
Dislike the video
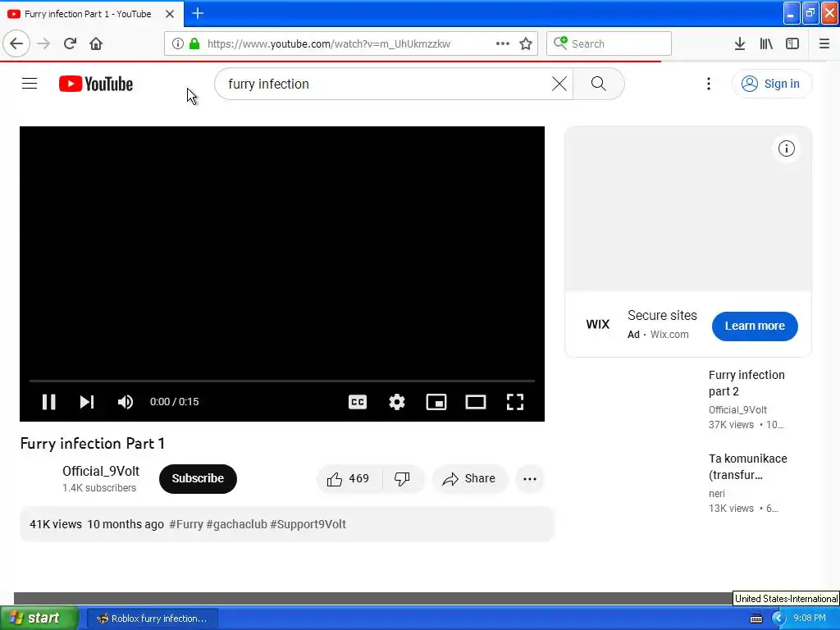tap(402, 478)
